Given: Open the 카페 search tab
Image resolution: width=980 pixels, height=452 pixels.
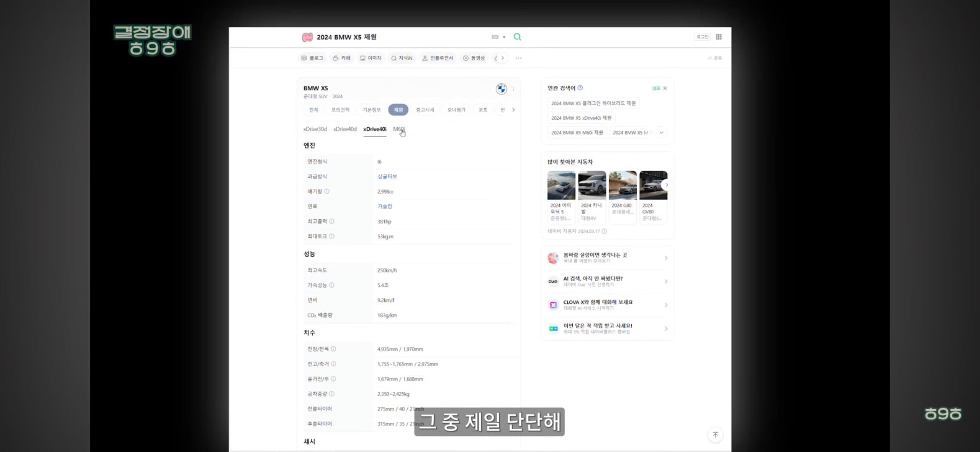Looking at the screenshot, I should pos(342,58).
